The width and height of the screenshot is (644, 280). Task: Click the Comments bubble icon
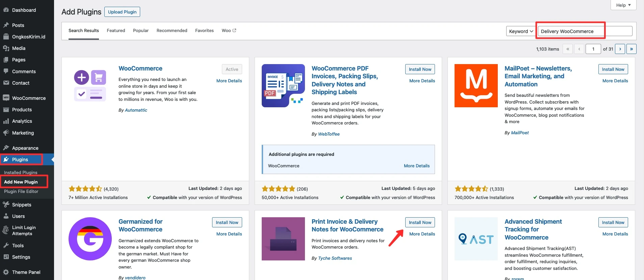coord(6,71)
